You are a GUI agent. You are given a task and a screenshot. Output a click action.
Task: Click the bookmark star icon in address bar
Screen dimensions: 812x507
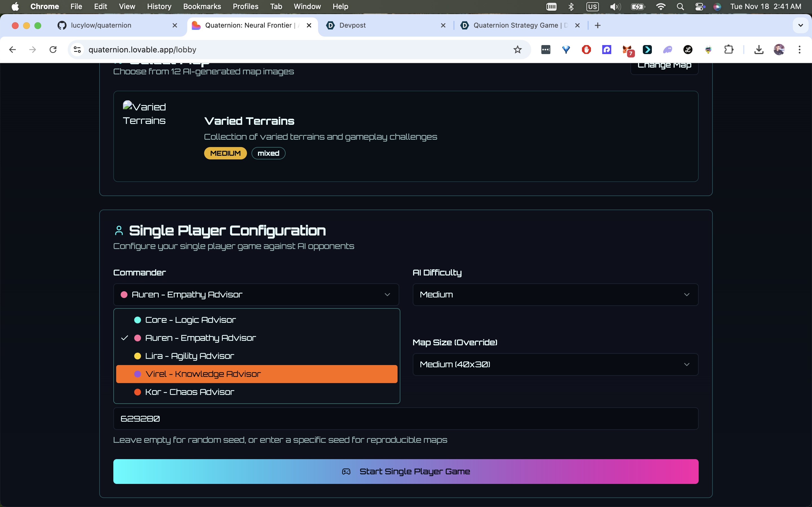517,50
